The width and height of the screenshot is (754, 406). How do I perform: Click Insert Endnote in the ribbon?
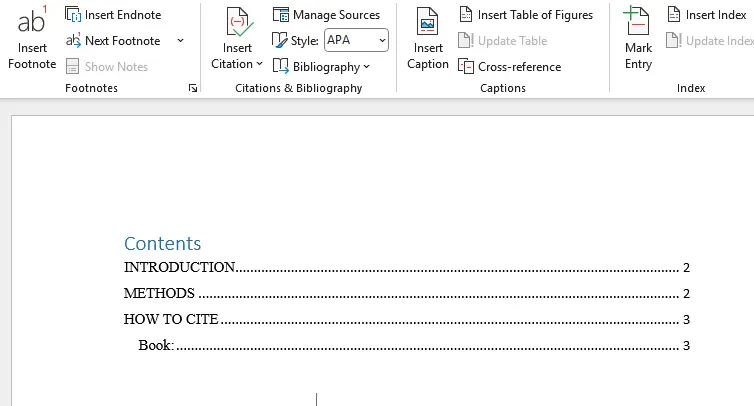(x=113, y=15)
